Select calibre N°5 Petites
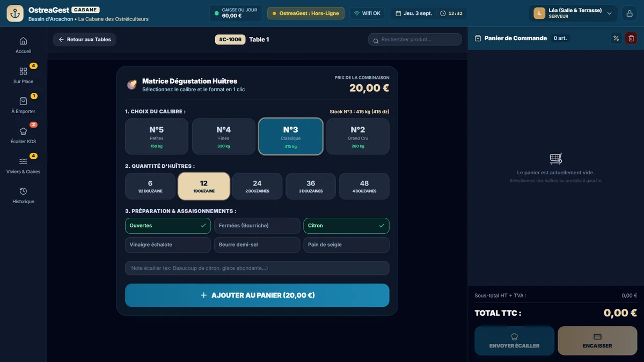 click(x=157, y=137)
